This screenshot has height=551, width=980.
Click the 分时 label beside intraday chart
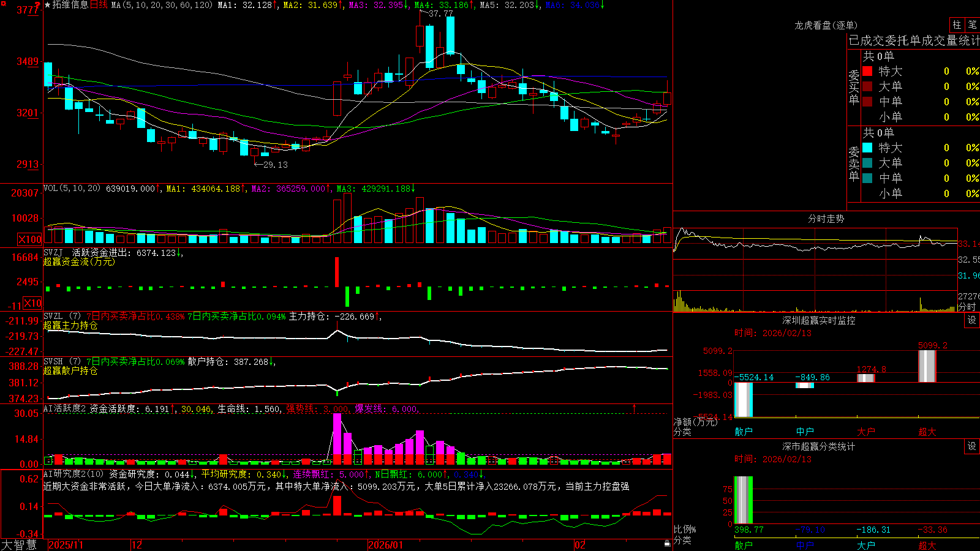tap(967, 306)
